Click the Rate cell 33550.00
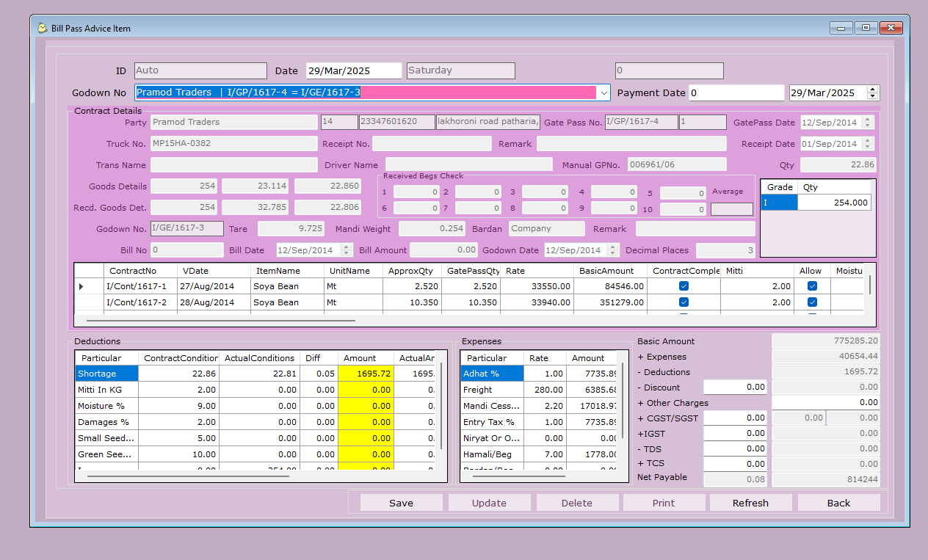Image resolution: width=928 pixels, height=560 pixels. (537, 286)
